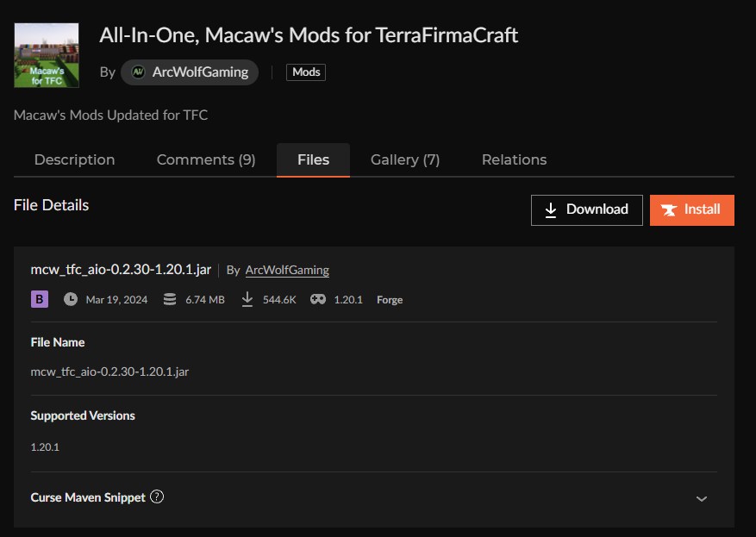The width and height of the screenshot is (756, 537).
Task: Click the Curse Maven Snippet help icon
Action: tap(157, 497)
